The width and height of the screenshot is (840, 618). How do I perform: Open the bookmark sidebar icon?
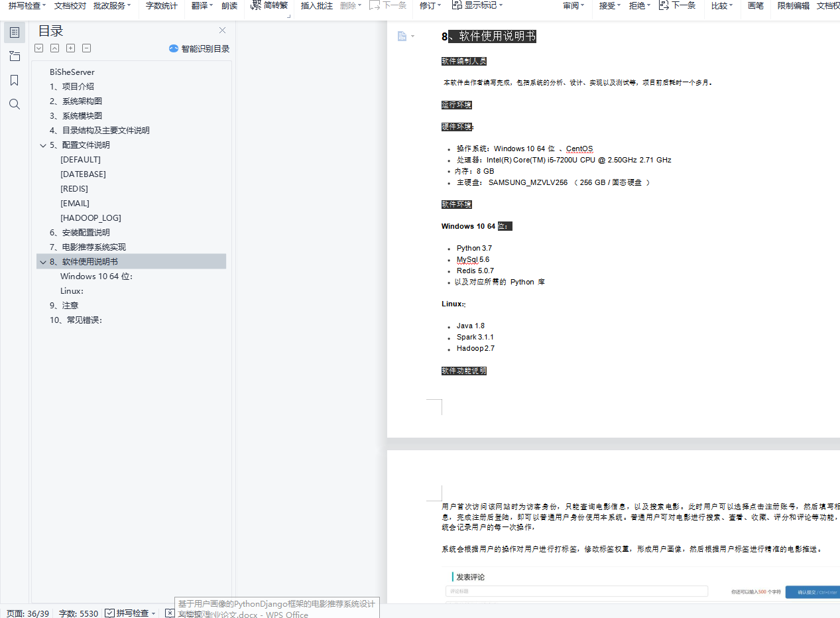15,80
